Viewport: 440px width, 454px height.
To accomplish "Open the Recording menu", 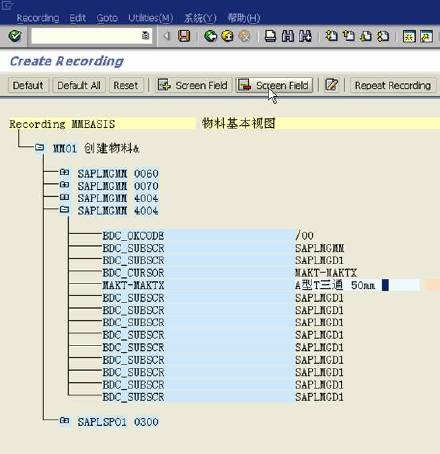I will (x=38, y=18).
